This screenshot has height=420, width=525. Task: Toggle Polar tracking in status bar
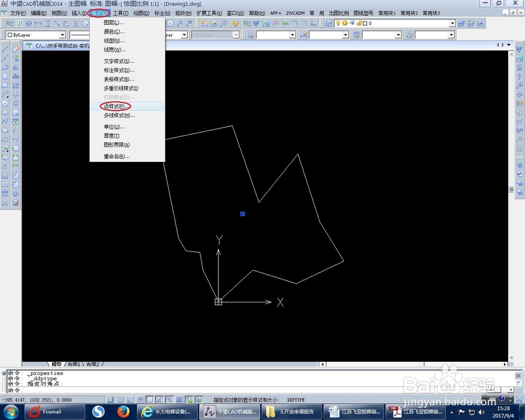(140, 400)
